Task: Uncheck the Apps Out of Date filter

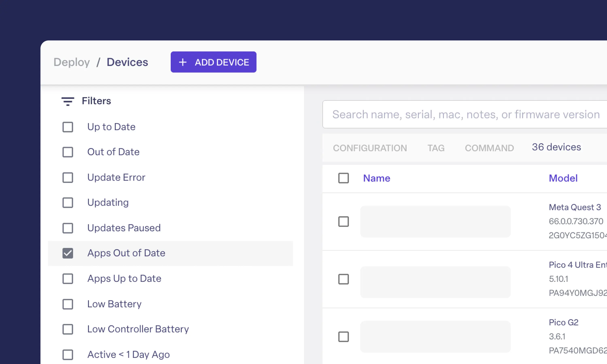Action: (x=68, y=253)
